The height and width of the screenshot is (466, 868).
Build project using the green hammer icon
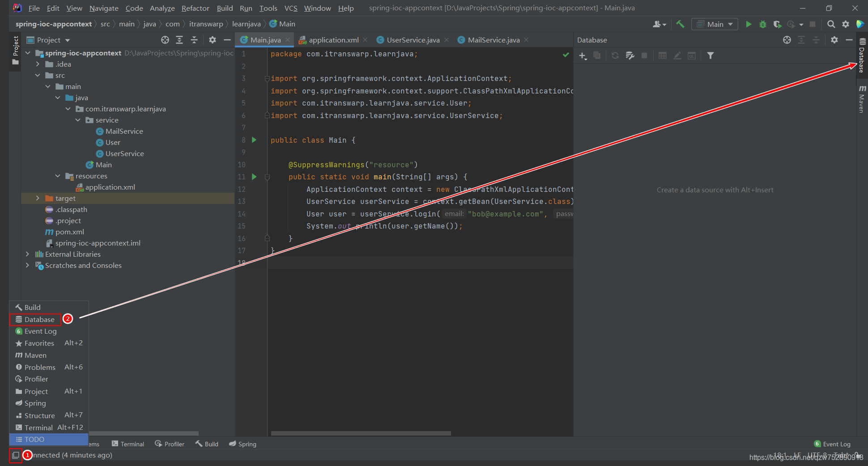pyautogui.click(x=680, y=24)
